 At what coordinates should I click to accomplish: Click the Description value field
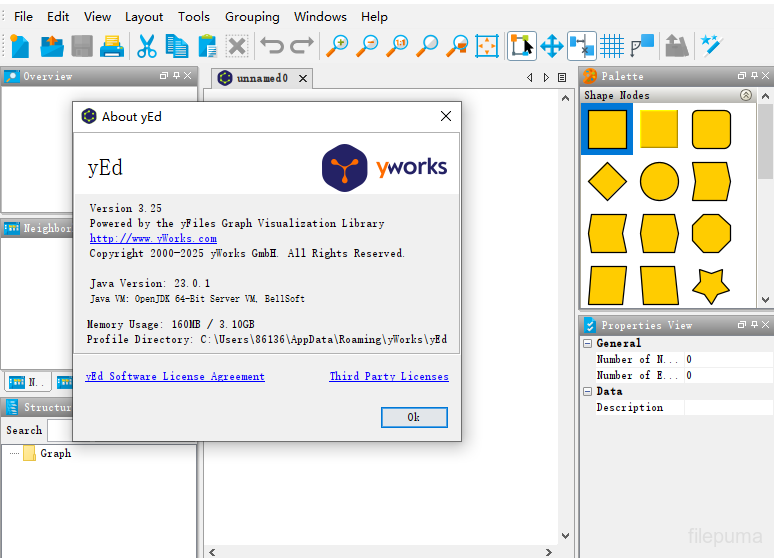[729, 407]
